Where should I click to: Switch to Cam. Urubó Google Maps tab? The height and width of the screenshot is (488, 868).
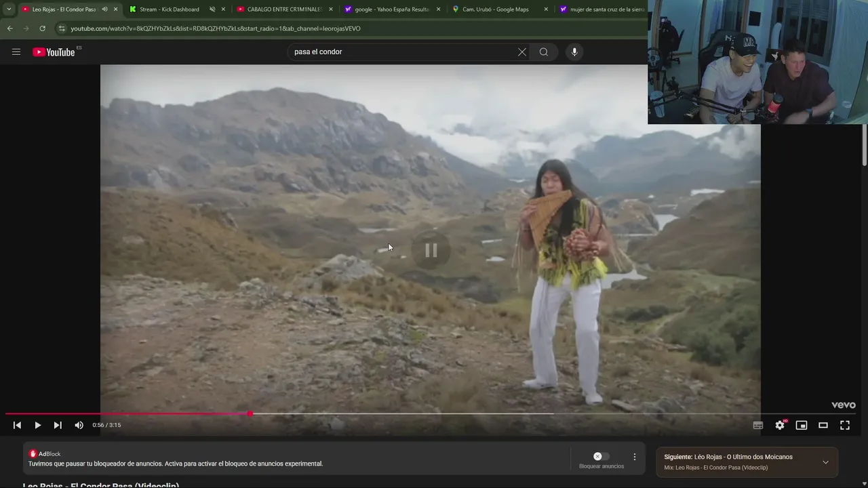pos(495,9)
